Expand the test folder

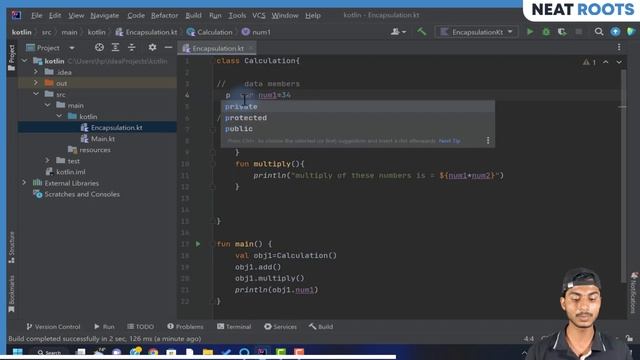(47, 161)
